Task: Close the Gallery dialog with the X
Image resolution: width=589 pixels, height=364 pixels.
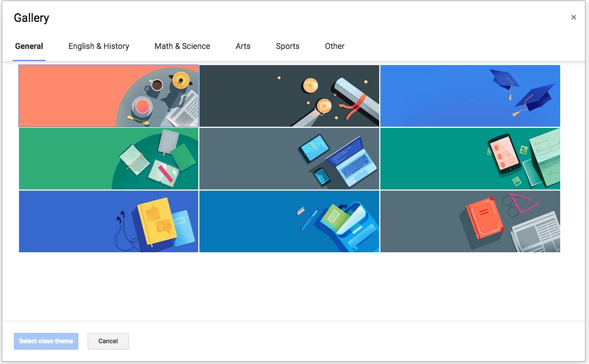Action: 573,17
